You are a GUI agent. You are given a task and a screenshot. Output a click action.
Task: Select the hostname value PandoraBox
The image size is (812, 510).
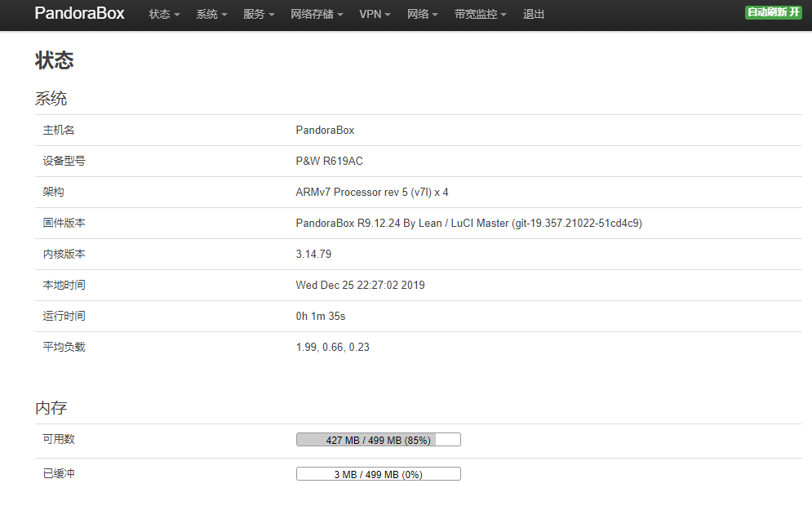(325, 130)
